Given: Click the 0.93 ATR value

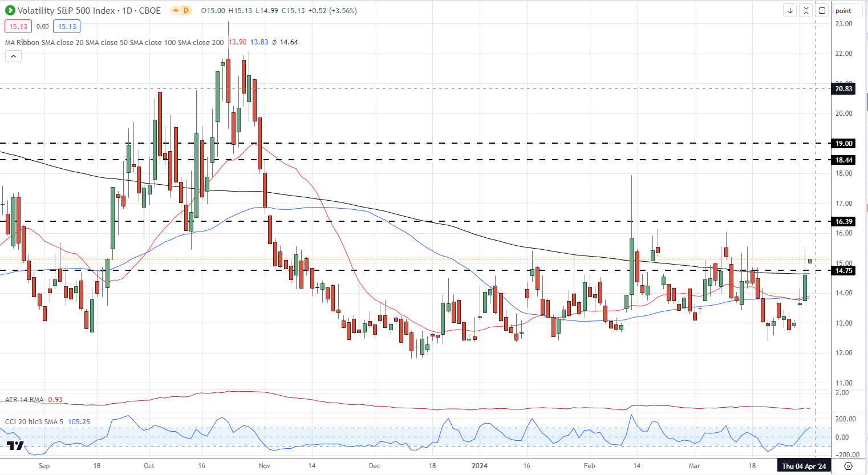Looking at the screenshot, I should pos(55,400).
